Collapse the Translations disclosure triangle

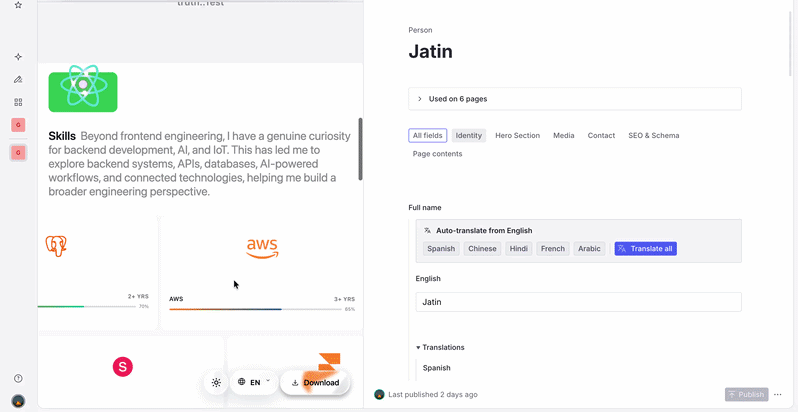[x=418, y=347]
